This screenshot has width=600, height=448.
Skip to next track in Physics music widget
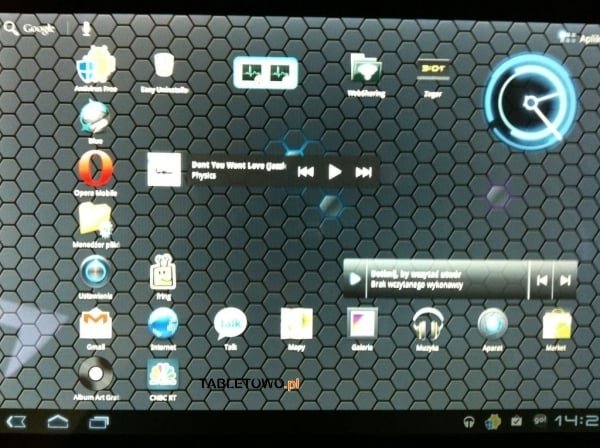pyautogui.click(x=363, y=172)
